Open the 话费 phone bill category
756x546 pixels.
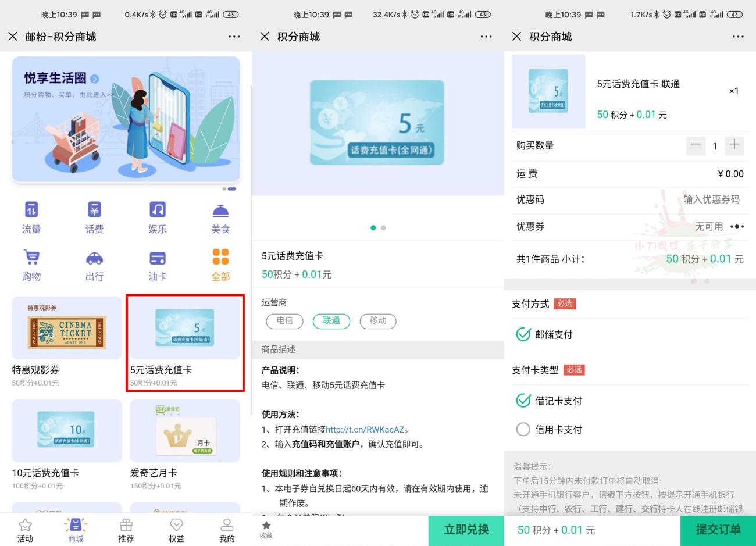(x=94, y=217)
